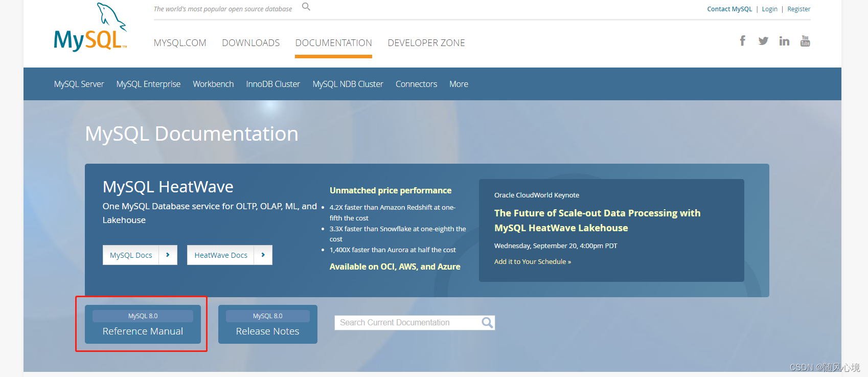
Task: Click the 1,400X faster than Aurora bullet
Action: (x=393, y=250)
